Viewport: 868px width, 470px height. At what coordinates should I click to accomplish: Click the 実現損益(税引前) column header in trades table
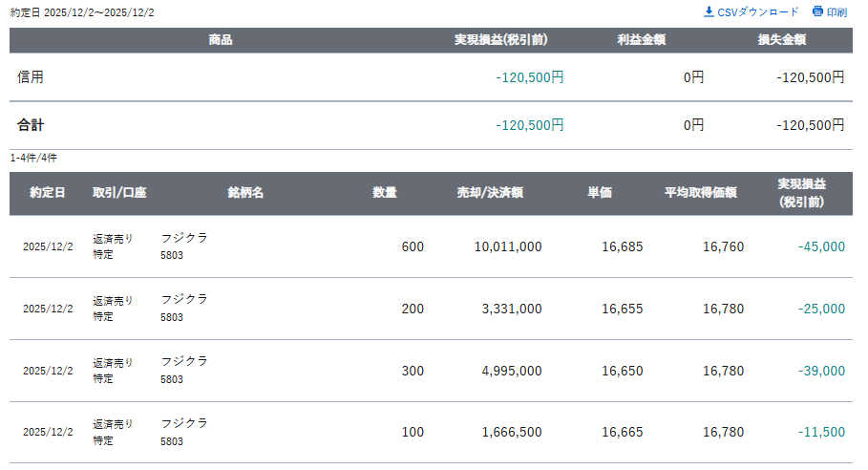coord(801,193)
